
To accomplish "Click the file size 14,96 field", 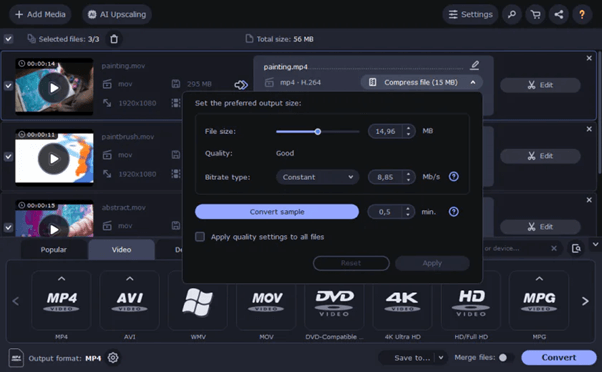I will coord(385,131).
